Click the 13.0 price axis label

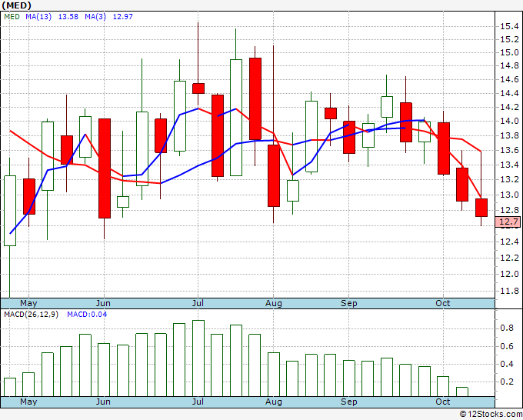(x=509, y=195)
